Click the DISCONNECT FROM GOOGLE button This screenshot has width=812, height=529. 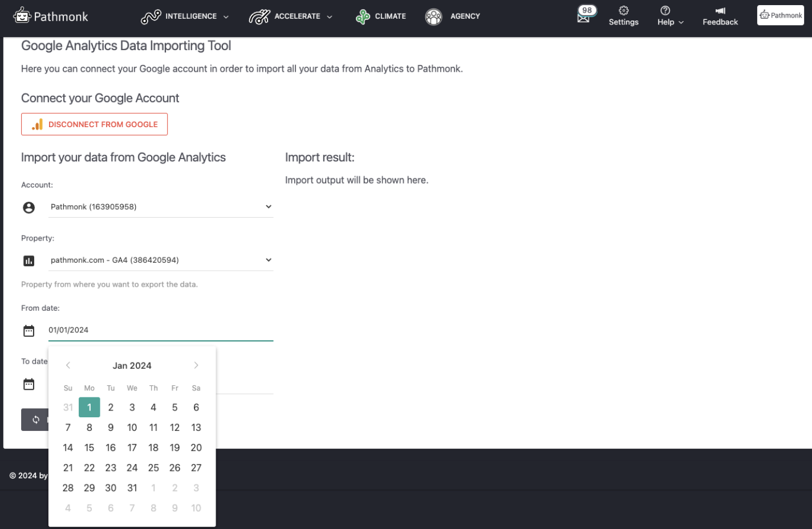coord(94,124)
